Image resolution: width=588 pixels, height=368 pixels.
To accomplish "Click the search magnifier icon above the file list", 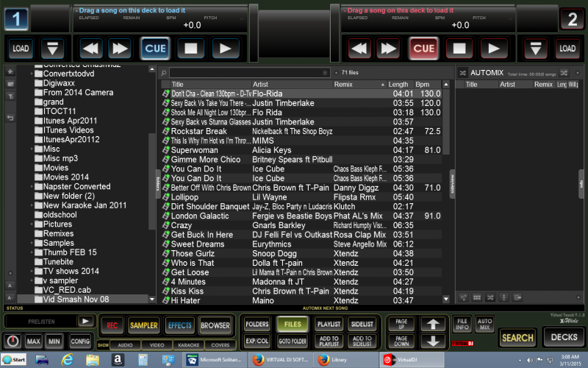I will 163,73.
